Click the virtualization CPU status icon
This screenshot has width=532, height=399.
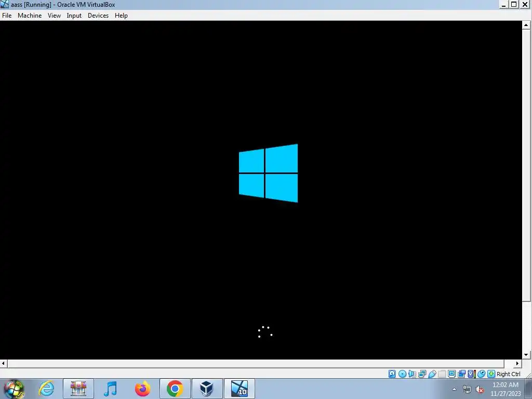(x=471, y=374)
